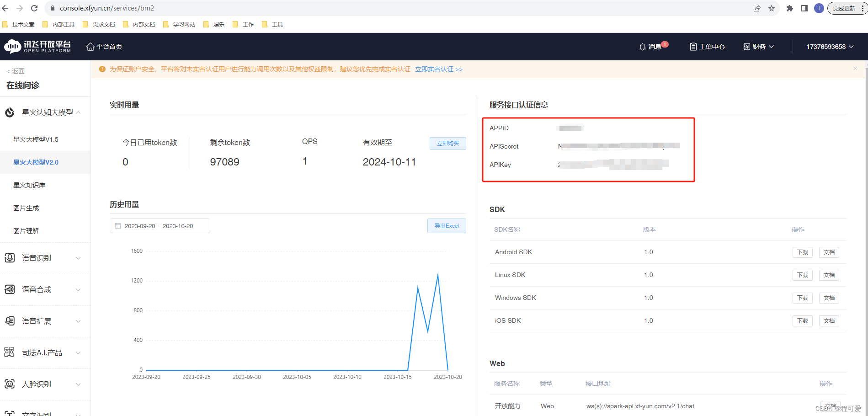
Task: Open the 工单中心 ticket center
Action: [x=707, y=47]
